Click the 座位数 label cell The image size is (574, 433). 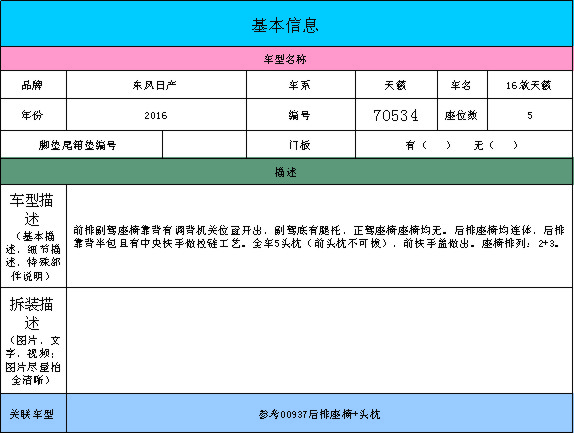click(x=462, y=115)
